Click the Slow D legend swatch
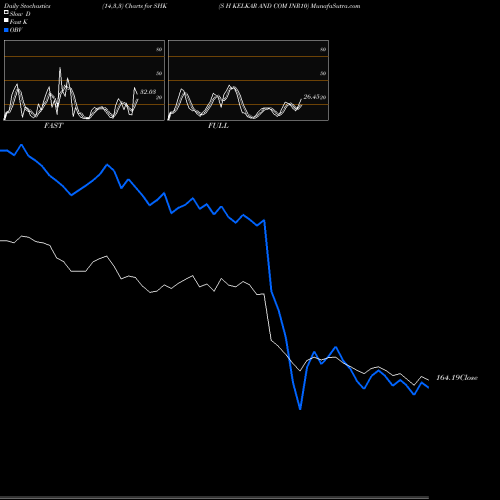500x500 pixels. (x=6, y=12)
